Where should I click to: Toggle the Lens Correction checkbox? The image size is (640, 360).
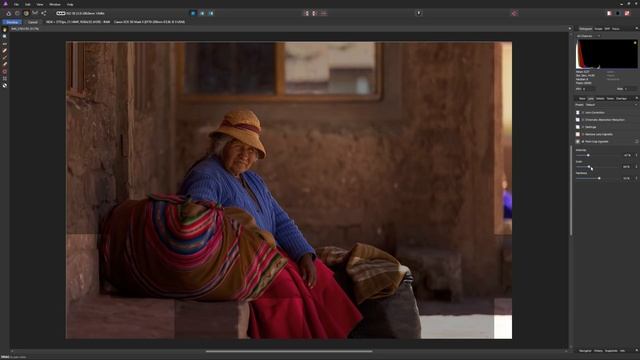578,113
